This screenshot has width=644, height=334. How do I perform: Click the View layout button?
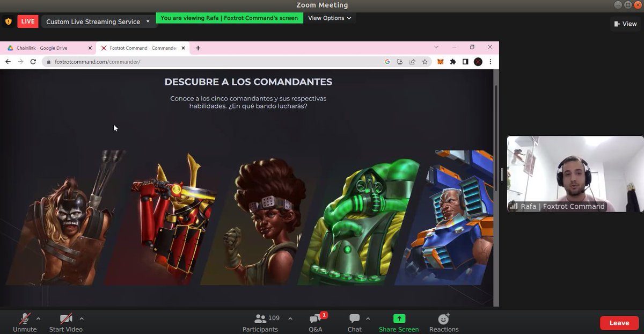tap(626, 24)
